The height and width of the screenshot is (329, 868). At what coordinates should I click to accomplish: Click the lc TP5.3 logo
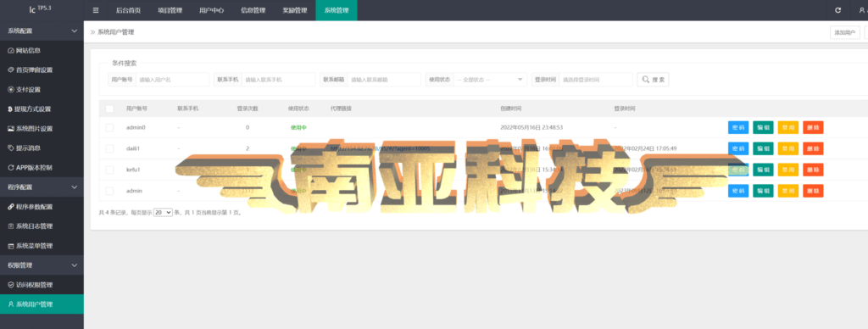[x=40, y=10]
